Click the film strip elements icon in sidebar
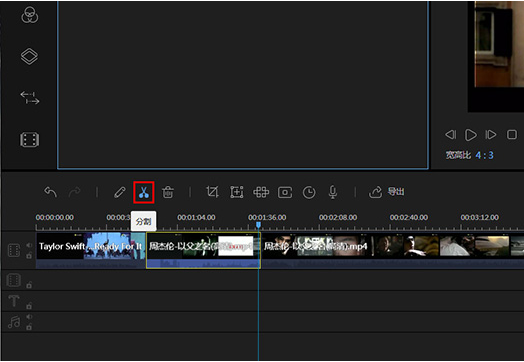This screenshot has height=362, width=524. point(30,140)
